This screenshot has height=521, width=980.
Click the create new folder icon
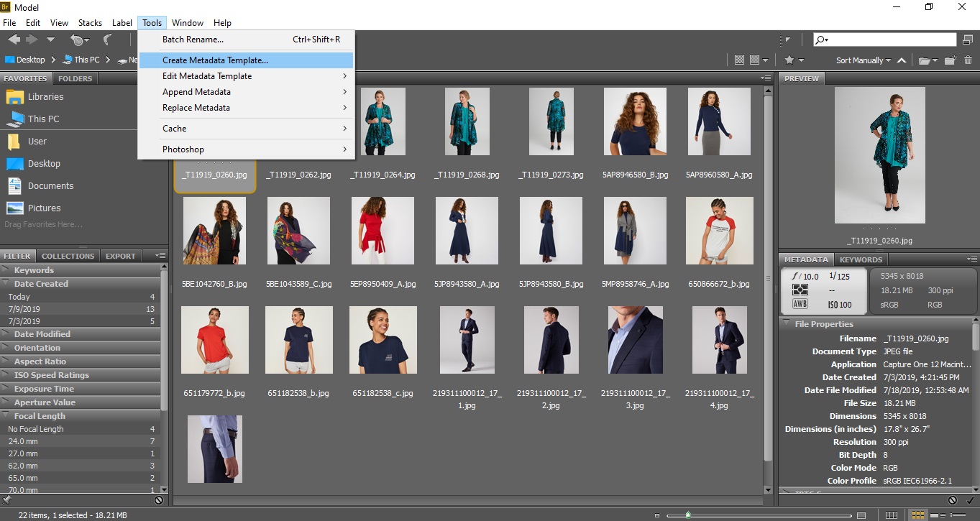[950, 60]
